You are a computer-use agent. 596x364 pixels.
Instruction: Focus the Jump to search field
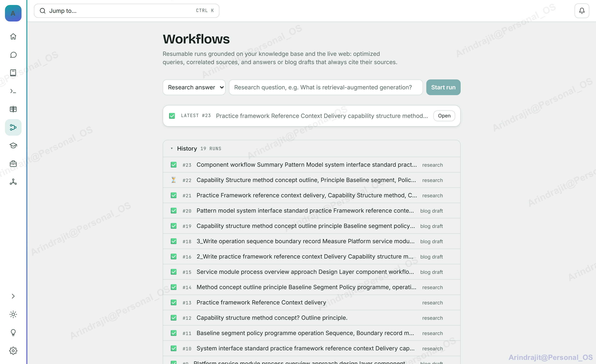[126, 11]
